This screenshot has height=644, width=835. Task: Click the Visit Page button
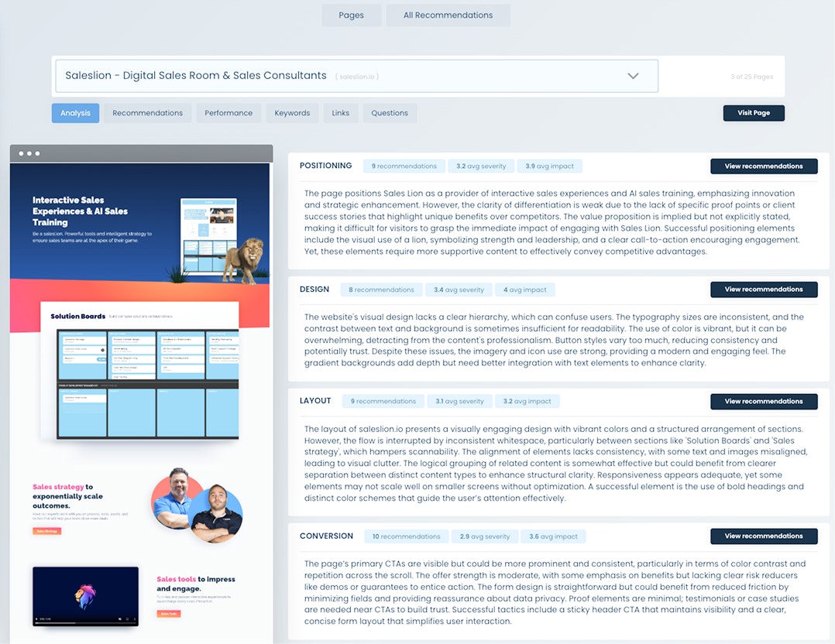point(754,113)
